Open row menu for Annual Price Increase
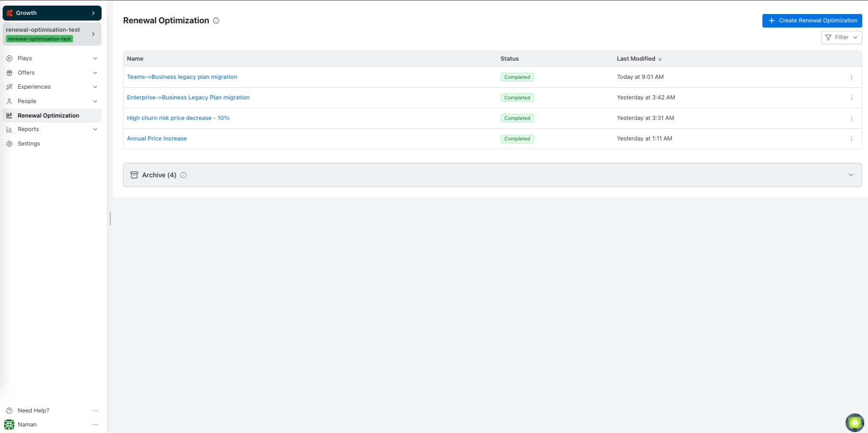The image size is (868, 433). pos(852,139)
